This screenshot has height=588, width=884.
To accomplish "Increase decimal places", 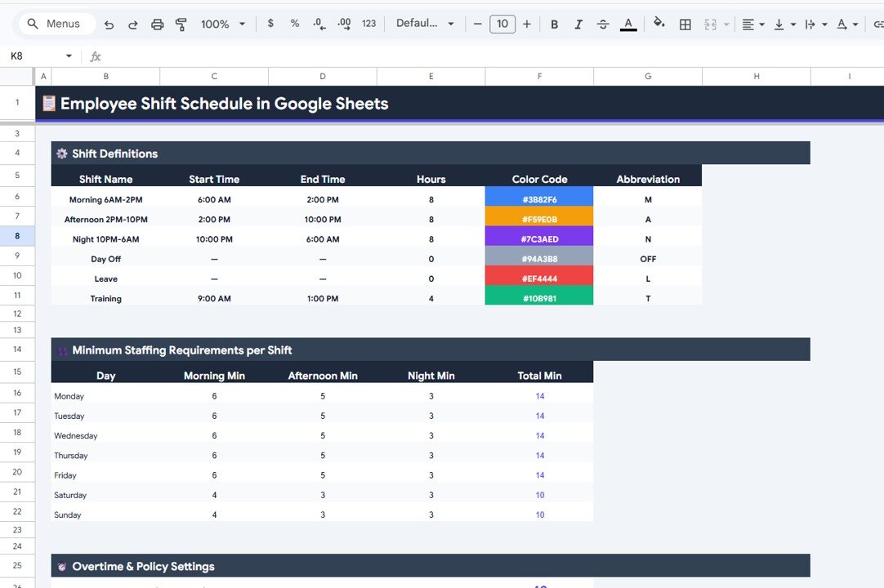I will (x=343, y=24).
